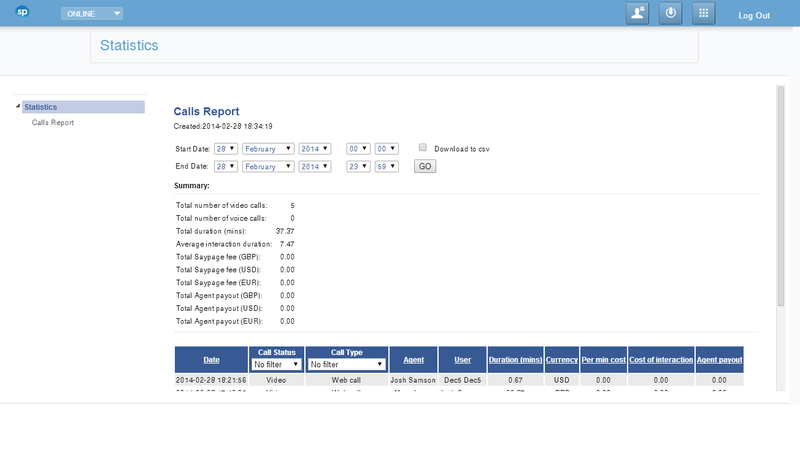The image size is (800, 474).
Task: Click the vertical page scrollbar
Action: [780, 200]
